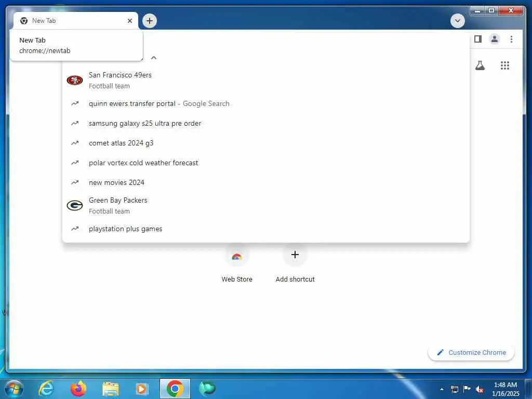
Task: Select quinn ewers transfer portal suggestion
Action: [x=266, y=103]
